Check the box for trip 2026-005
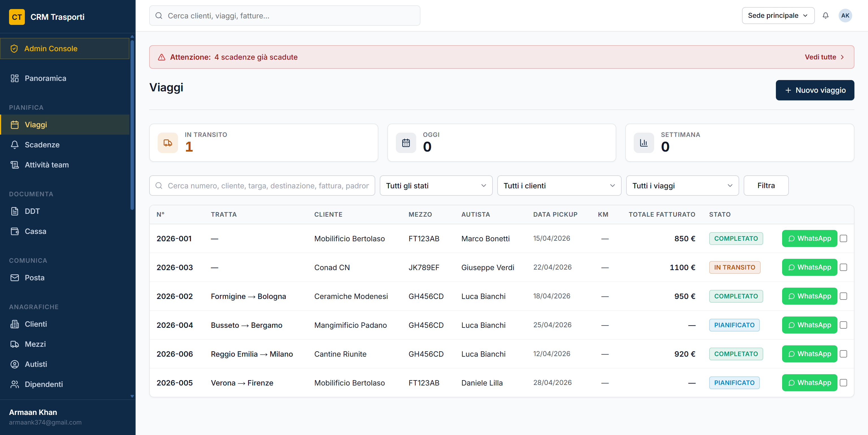This screenshot has width=868, height=435. 843,383
